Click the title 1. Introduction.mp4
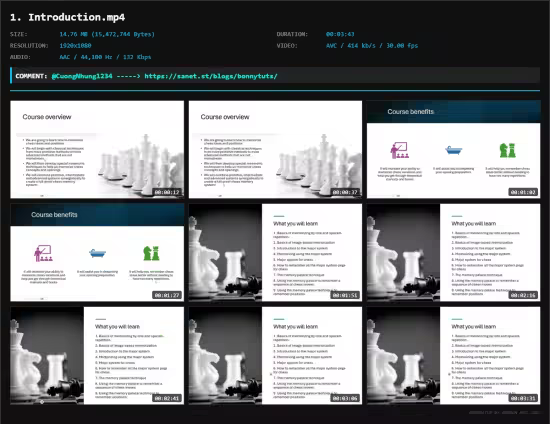The width and height of the screenshot is (550, 424). click(67, 17)
